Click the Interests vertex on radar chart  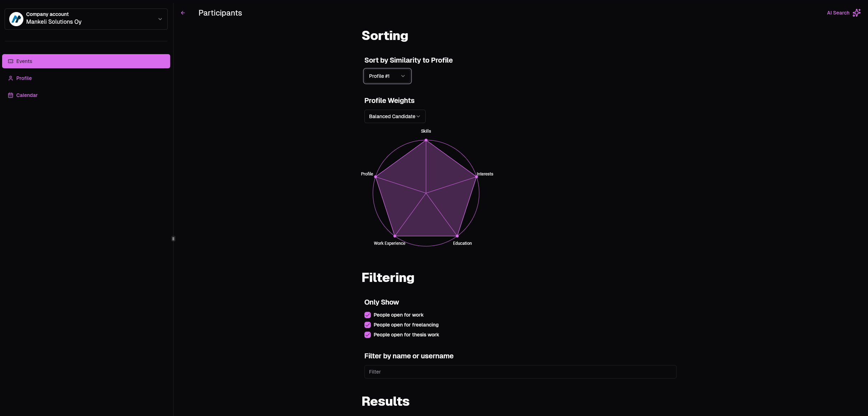pyautogui.click(x=476, y=177)
